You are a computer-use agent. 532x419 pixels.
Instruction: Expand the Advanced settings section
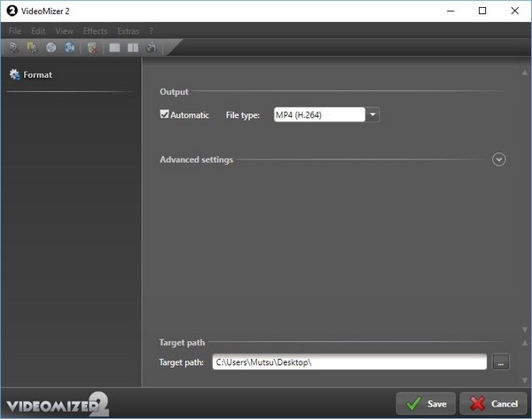[x=498, y=159]
